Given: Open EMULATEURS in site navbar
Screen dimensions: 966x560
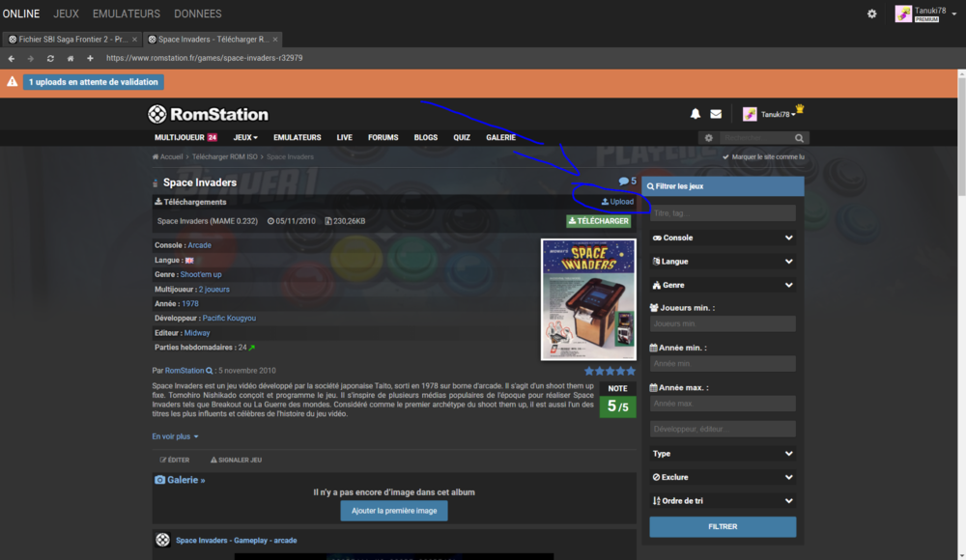Looking at the screenshot, I should [x=297, y=138].
